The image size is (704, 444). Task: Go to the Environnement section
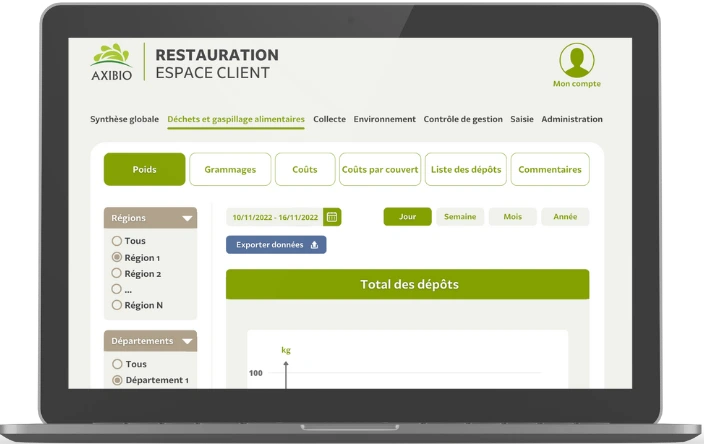tap(384, 119)
